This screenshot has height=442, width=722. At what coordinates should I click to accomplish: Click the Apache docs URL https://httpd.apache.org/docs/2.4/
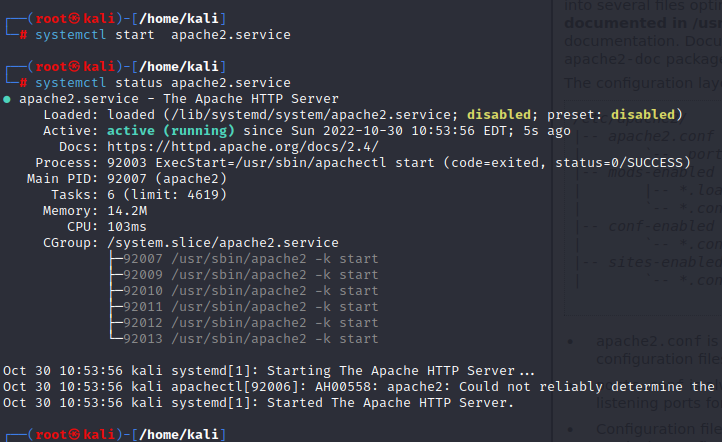point(243,147)
